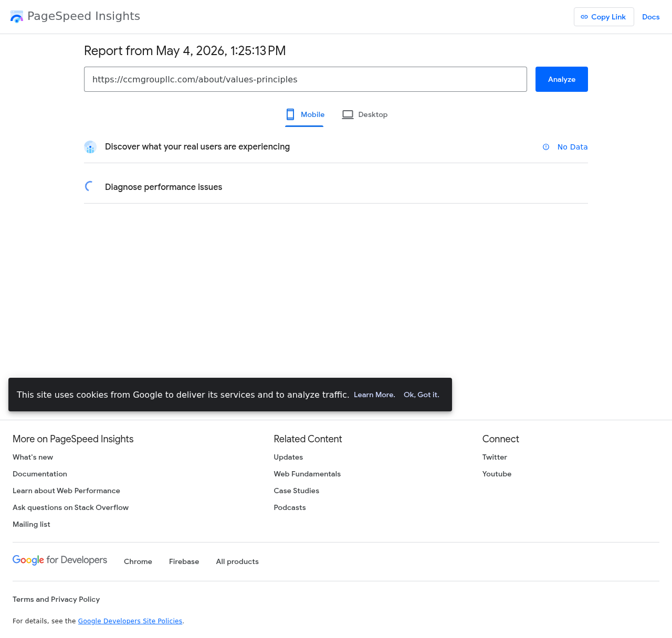Viewport: 672px width, 638px height.
Task: Click the Google for Developers logo
Action: [x=60, y=560]
